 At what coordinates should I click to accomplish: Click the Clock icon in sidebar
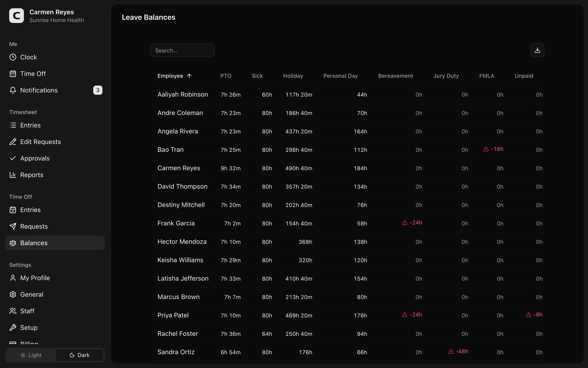pyautogui.click(x=13, y=57)
